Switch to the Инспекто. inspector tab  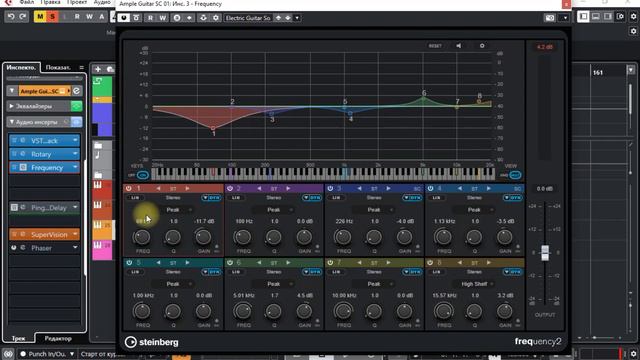21,67
